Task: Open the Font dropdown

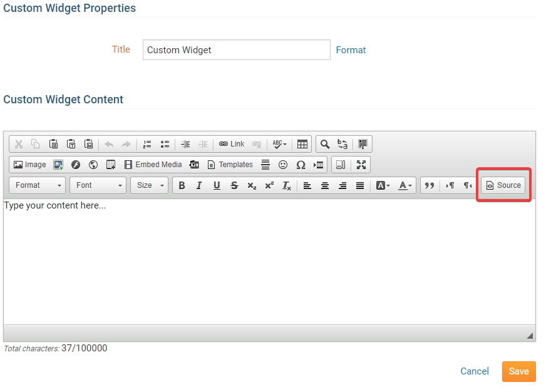Action: tap(98, 185)
